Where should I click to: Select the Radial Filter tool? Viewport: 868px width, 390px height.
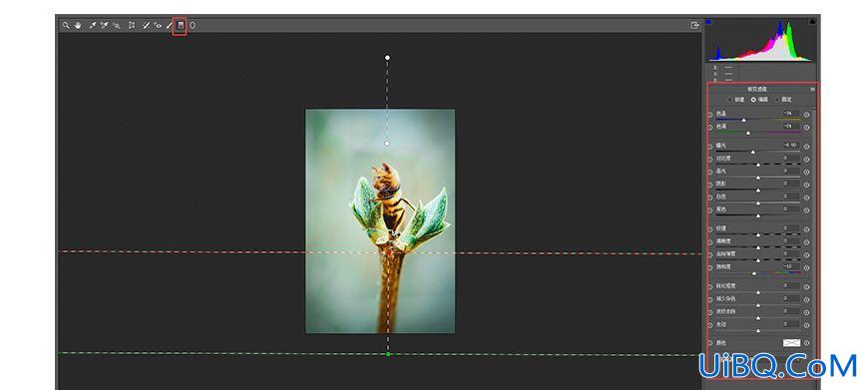193,26
